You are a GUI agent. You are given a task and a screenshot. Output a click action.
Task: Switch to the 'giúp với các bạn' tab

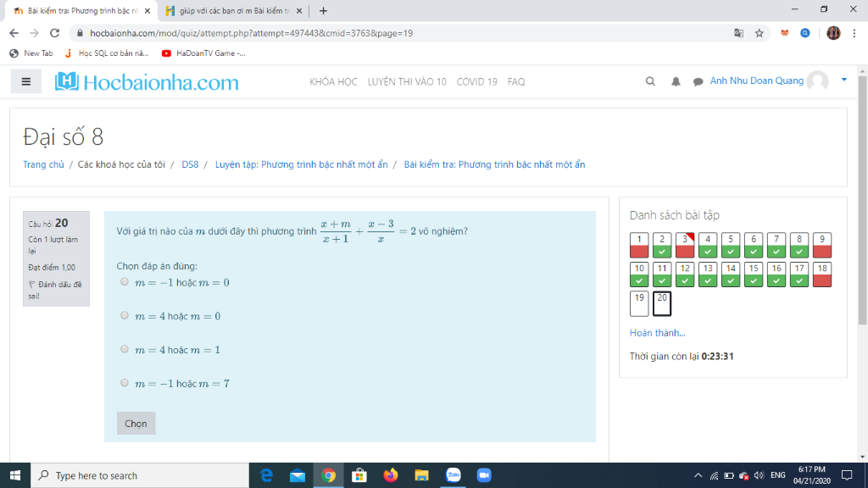pos(234,10)
